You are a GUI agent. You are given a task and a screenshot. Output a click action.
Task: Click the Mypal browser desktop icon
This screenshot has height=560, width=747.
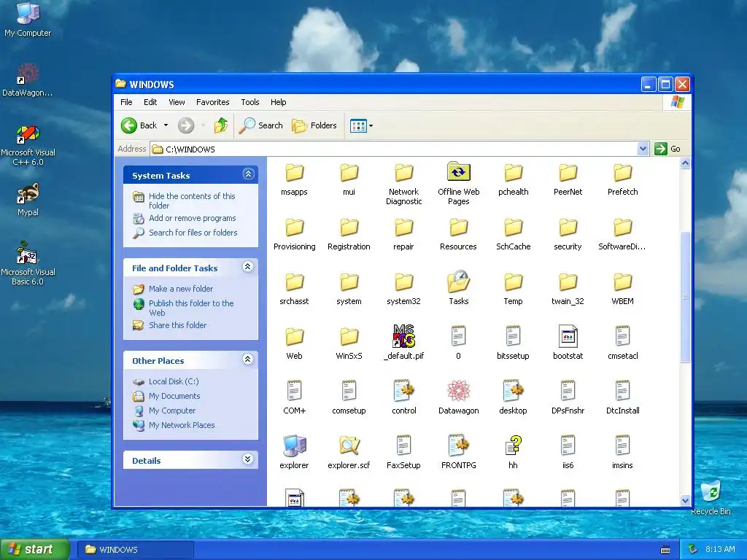click(x=28, y=200)
